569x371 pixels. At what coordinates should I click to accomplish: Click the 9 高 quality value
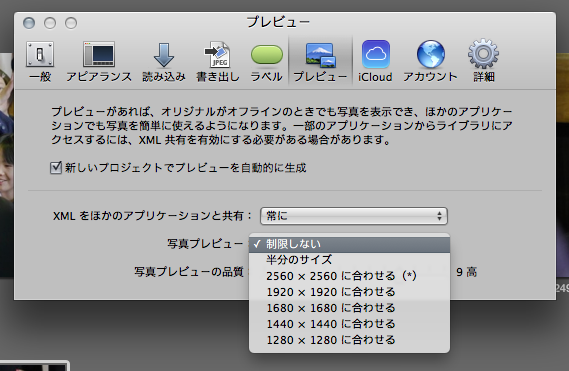click(466, 272)
